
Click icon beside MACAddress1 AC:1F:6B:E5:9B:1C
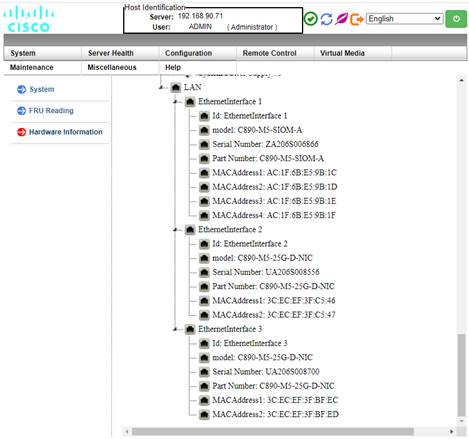[204, 173]
